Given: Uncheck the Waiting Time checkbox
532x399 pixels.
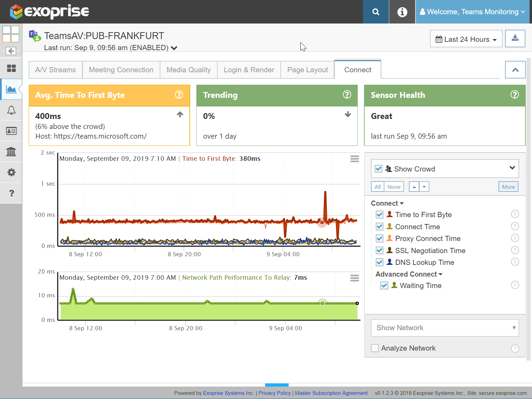Looking at the screenshot, I should [x=384, y=285].
